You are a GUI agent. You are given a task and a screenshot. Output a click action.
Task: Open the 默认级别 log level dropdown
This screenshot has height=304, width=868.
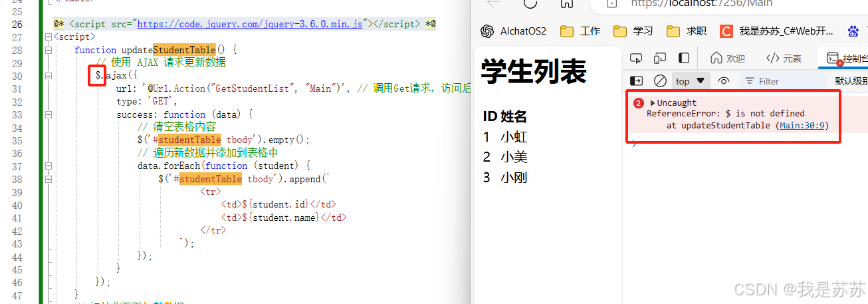click(x=851, y=81)
